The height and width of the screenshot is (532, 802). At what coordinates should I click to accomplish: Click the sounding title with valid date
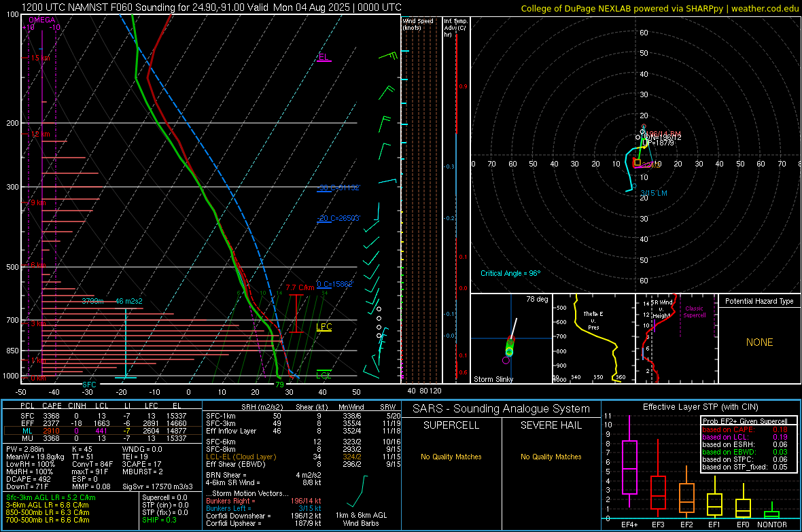click(x=211, y=7)
